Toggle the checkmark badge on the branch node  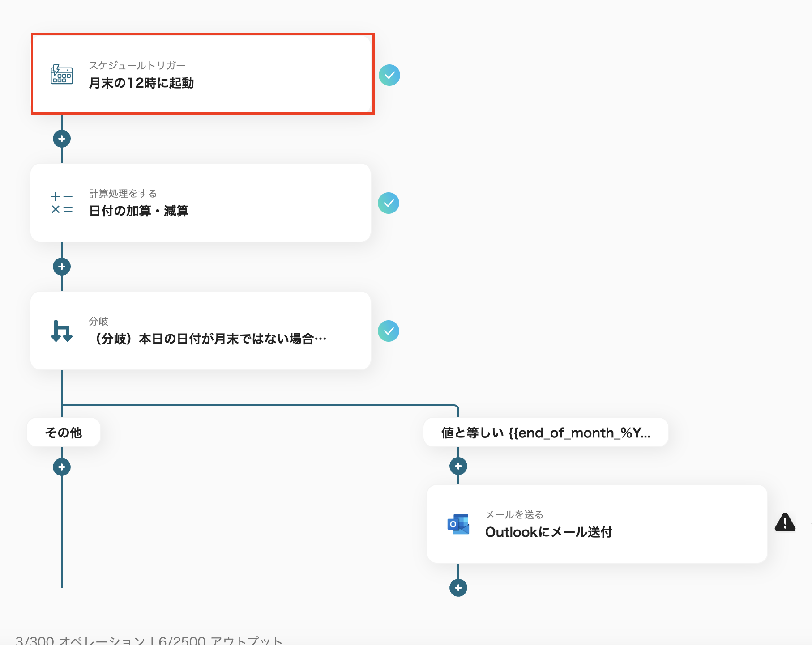click(389, 331)
